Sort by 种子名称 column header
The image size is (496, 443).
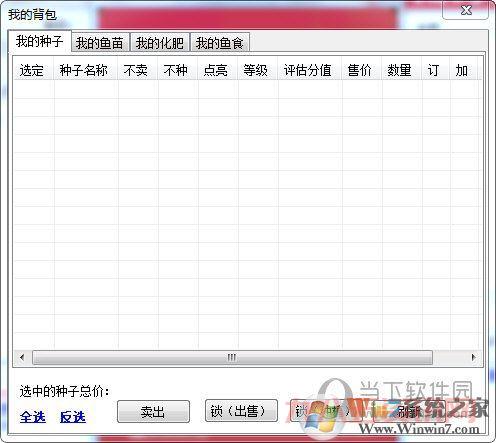coord(86,70)
